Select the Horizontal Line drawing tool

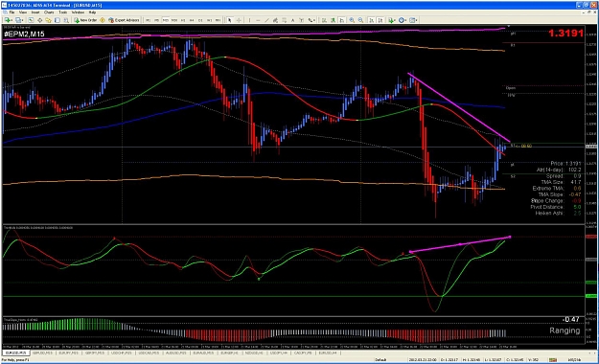[258, 20]
